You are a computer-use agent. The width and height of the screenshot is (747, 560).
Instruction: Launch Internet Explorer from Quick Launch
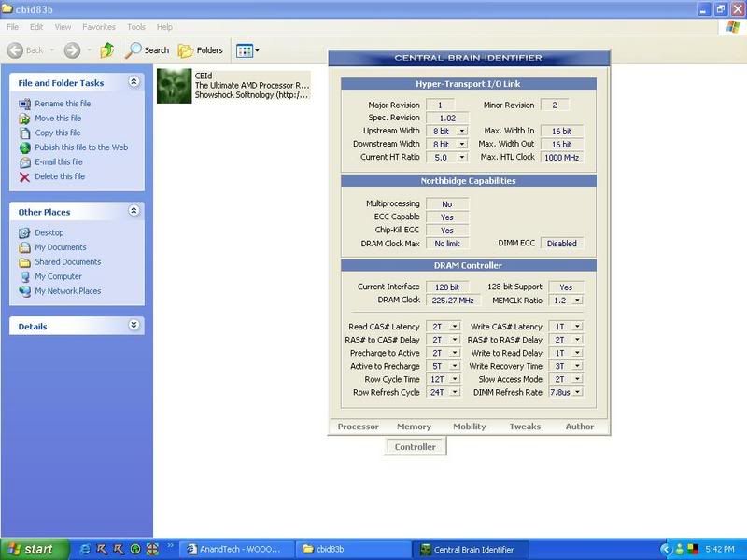(85, 549)
